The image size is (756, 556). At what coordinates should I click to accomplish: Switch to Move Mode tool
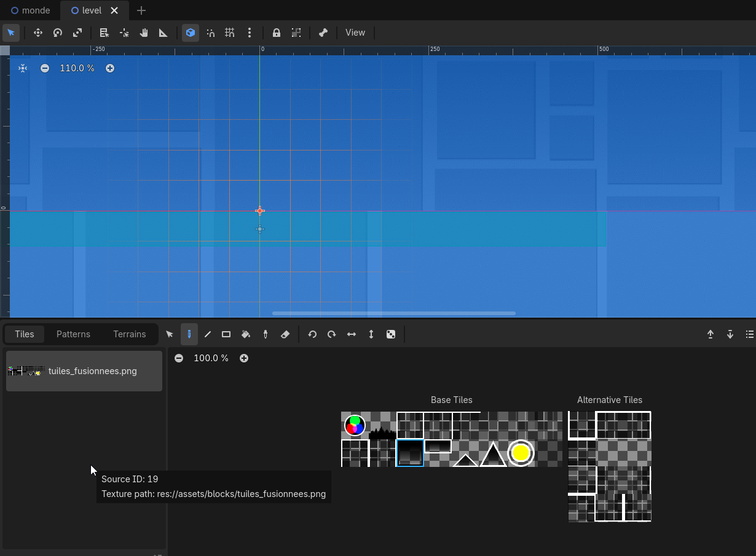38,33
